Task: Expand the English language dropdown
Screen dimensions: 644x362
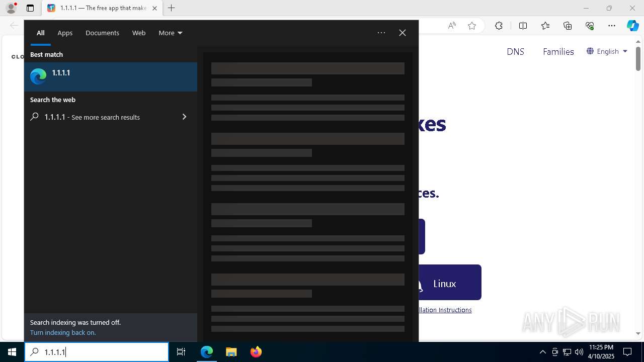Action: pyautogui.click(x=607, y=51)
